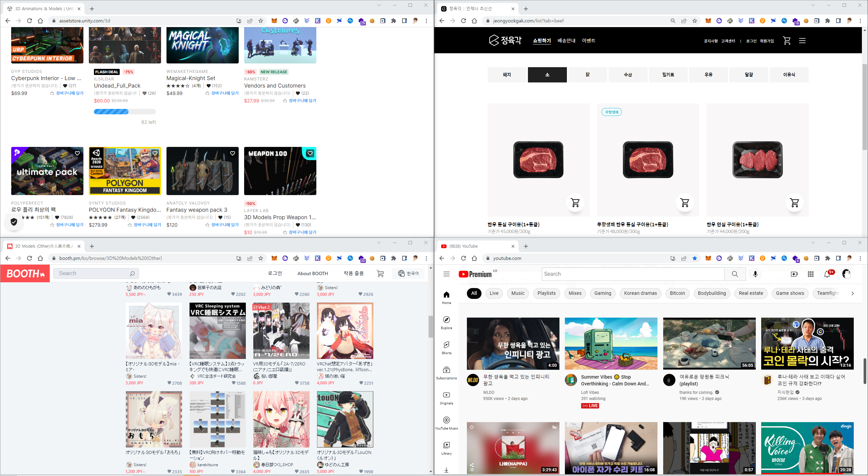The height and width of the screenshot is (476, 868).
Task: Click the YouTube Create video icon
Action: pos(794,274)
